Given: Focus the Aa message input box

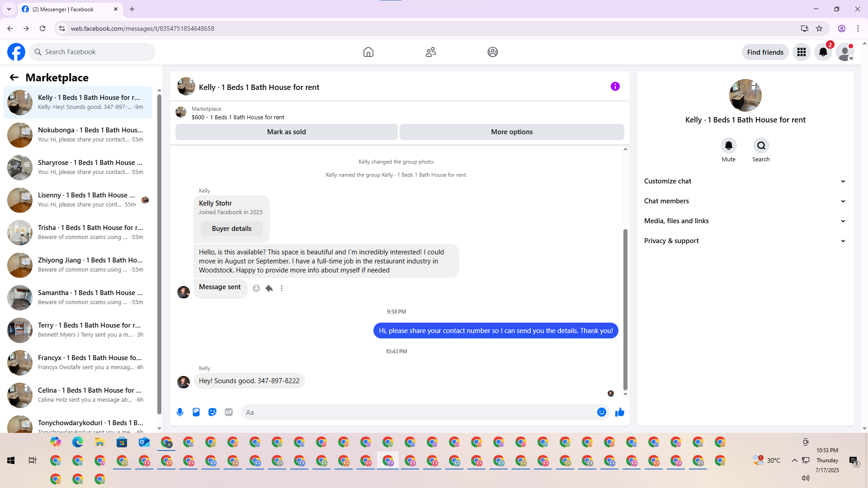Looking at the screenshot, I should tap(419, 412).
